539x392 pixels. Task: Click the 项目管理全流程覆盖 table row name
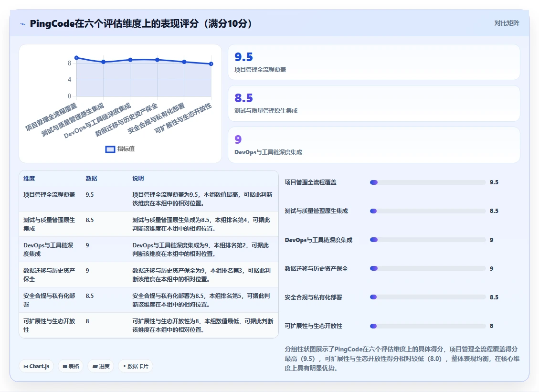[49, 195]
